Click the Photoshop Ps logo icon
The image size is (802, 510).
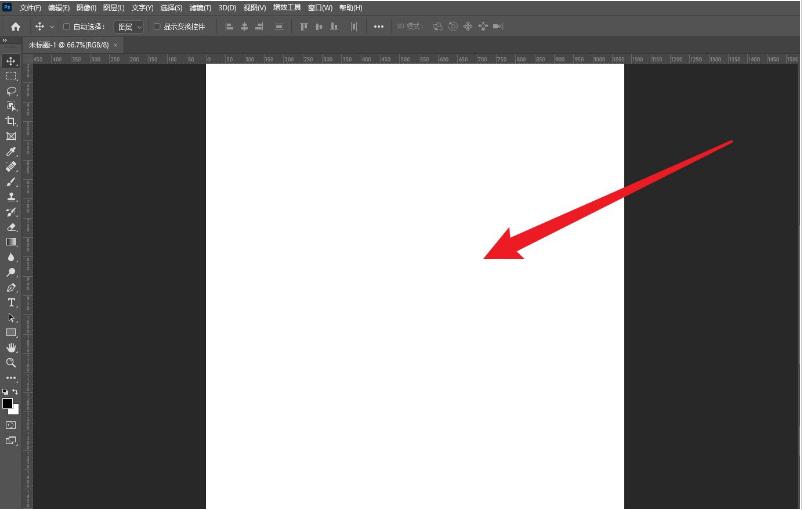click(x=7, y=7)
